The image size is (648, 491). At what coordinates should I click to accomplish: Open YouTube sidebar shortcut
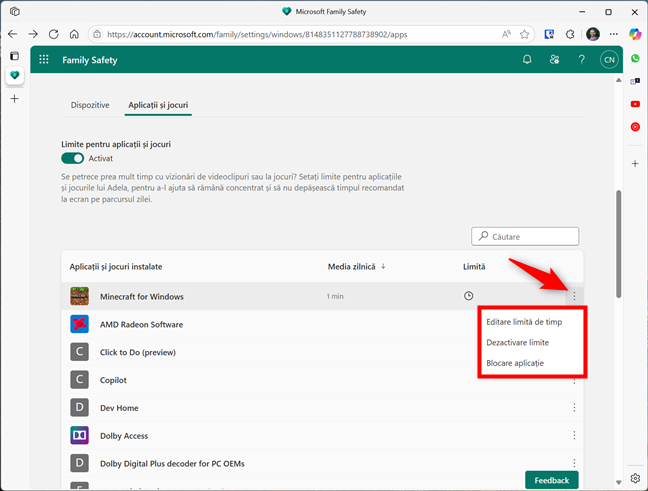pos(635,104)
